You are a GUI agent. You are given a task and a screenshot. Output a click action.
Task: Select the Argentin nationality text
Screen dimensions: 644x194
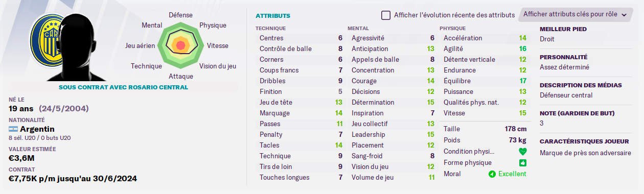pyautogui.click(x=37, y=129)
